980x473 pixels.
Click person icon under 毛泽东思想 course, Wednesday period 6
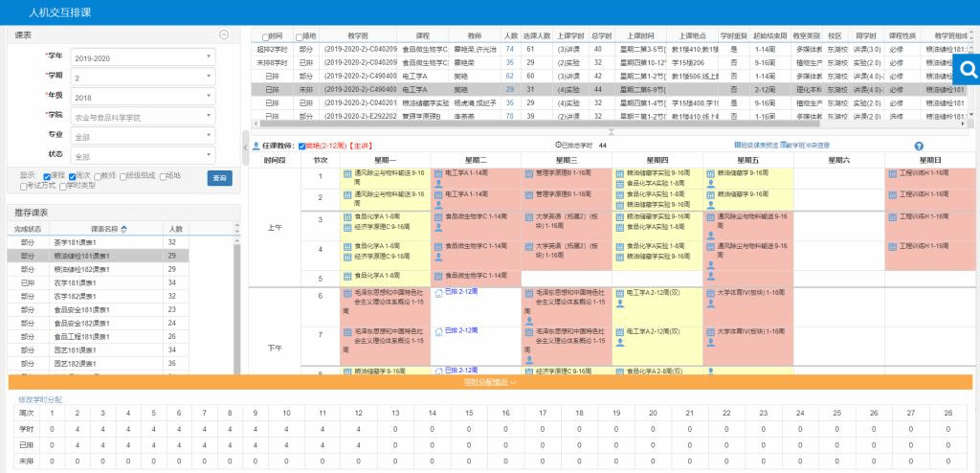(x=529, y=322)
